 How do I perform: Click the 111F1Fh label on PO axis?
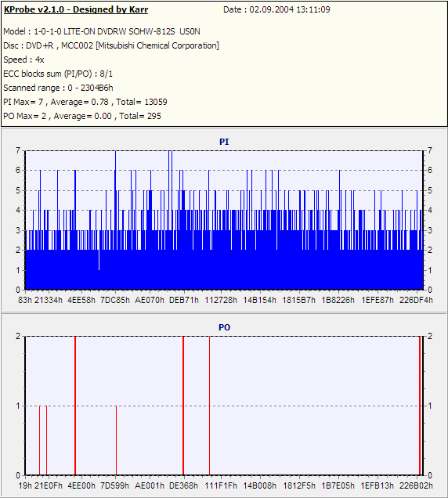(221, 485)
